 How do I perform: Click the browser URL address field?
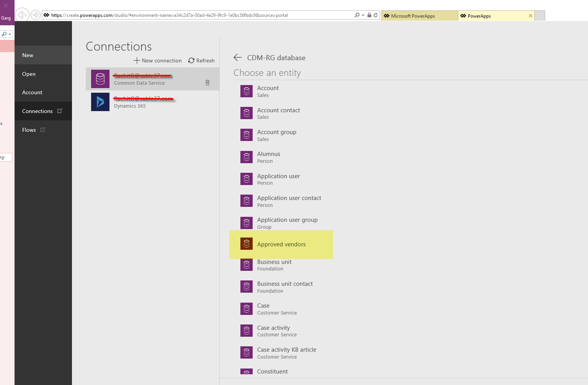pyautogui.click(x=199, y=15)
